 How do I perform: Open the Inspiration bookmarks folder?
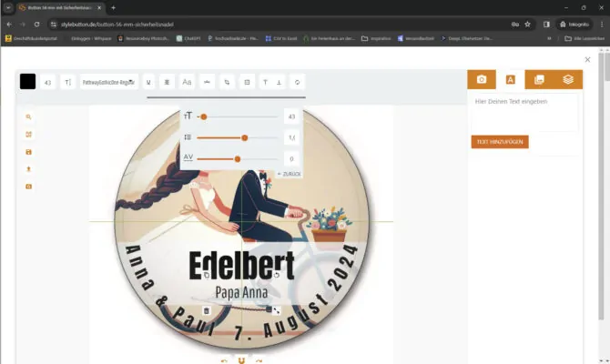(376, 38)
